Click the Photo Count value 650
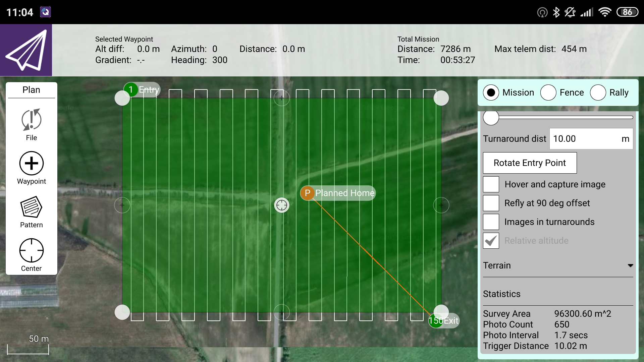The image size is (644, 362). pos(562,324)
